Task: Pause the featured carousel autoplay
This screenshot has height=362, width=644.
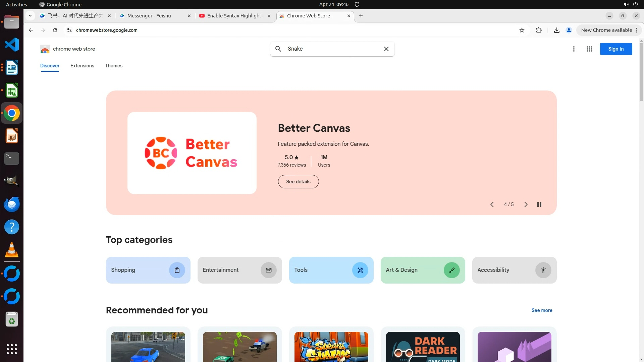Action: point(539,204)
